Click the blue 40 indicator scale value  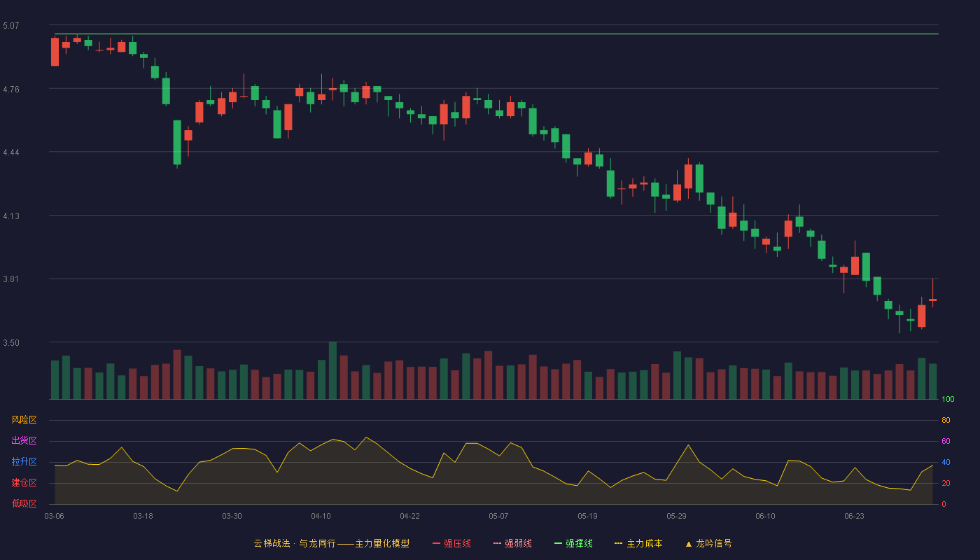click(946, 462)
